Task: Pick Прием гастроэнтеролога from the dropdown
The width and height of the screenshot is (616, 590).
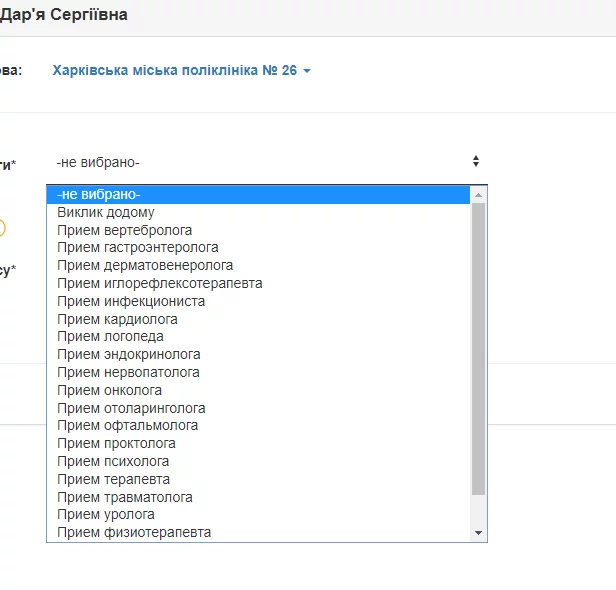Action: (138, 247)
